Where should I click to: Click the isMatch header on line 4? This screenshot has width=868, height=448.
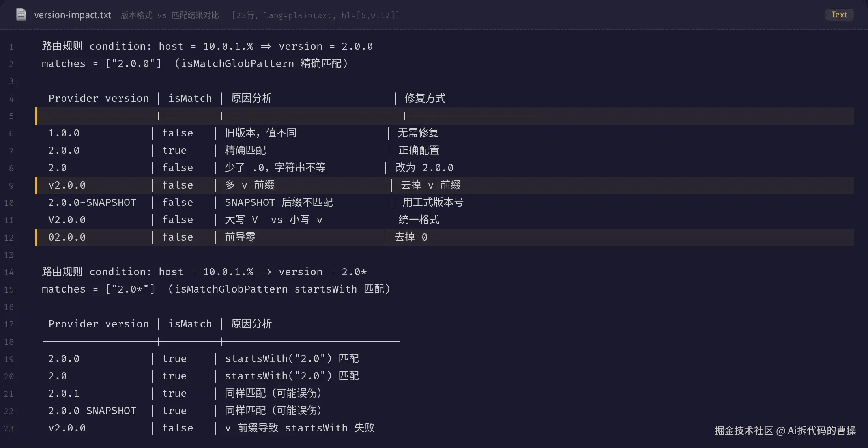point(190,98)
